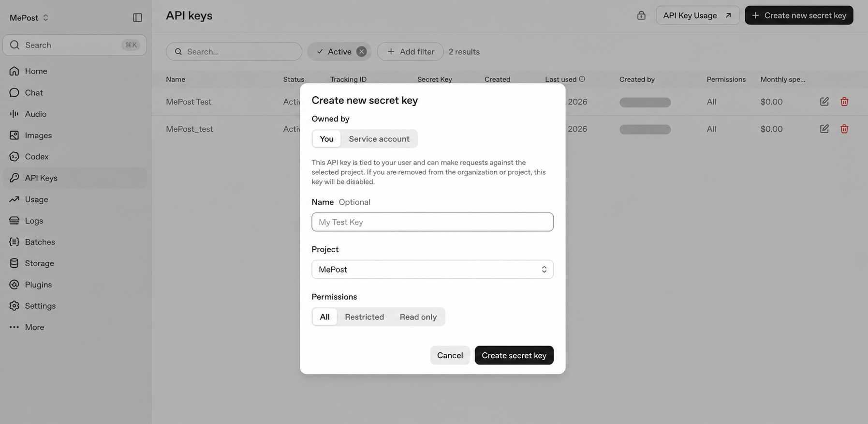Expand the More menu in sidebar
This screenshot has width=868, height=424.
[x=75, y=327]
